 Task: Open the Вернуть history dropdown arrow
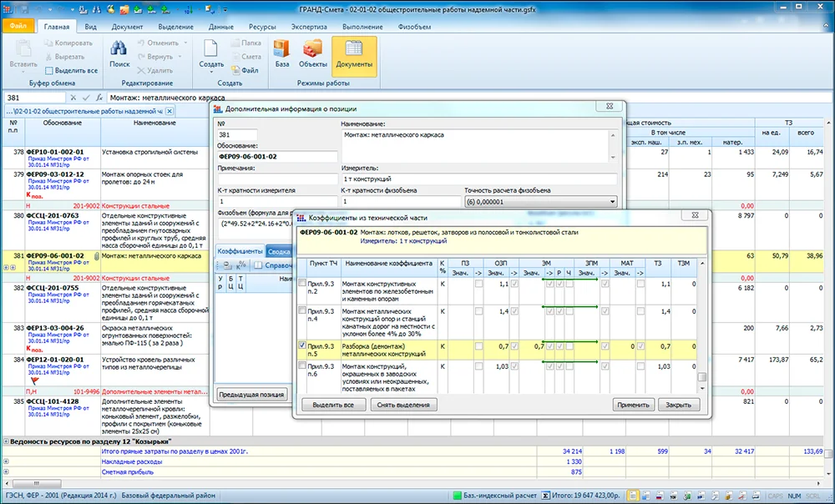pos(180,57)
